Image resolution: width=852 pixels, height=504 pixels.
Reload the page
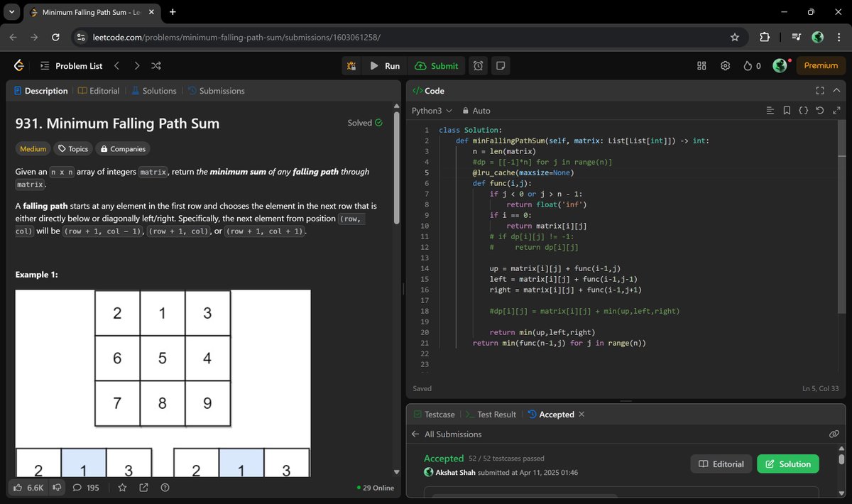(56, 37)
